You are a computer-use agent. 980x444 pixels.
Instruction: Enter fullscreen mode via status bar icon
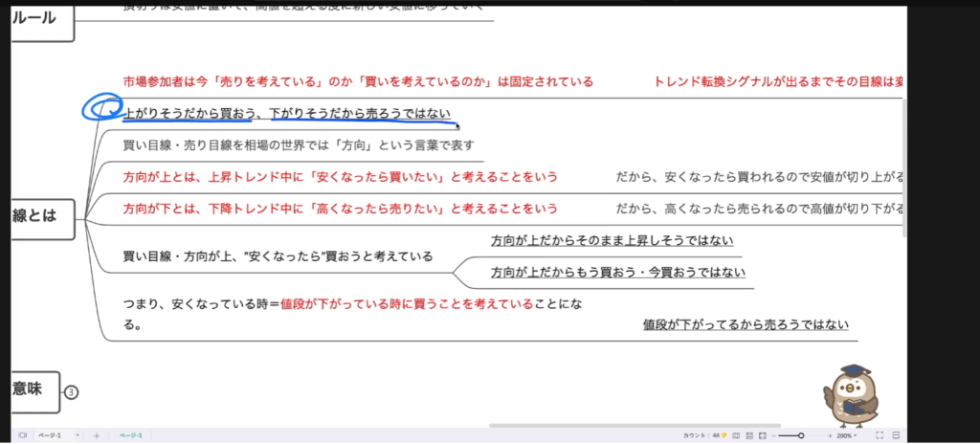pos(880,435)
